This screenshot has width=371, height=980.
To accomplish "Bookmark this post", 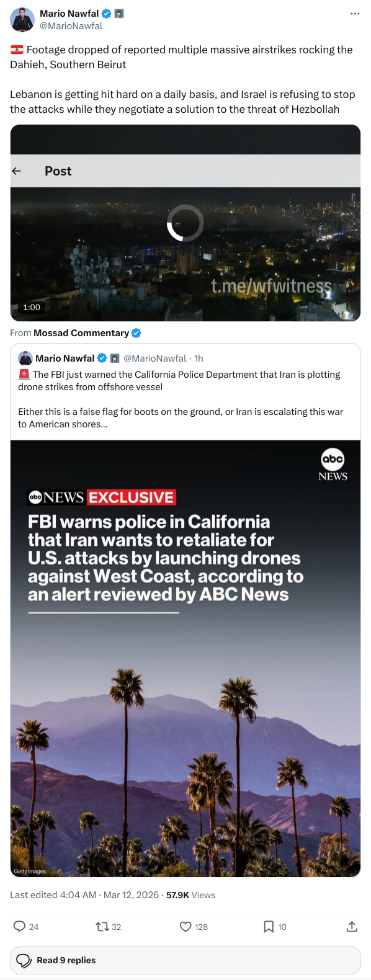I will [269, 926].
